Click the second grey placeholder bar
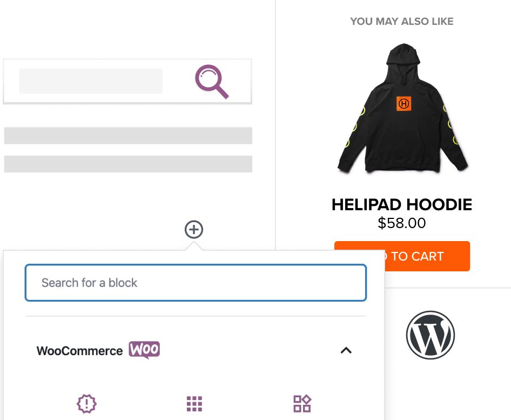This screenshot has height=420, width=511. [128, 164]
